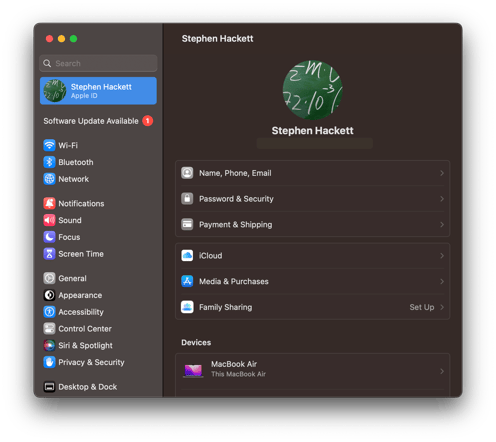Select the Privacy & Security hand icon
The width and height of the screenshot is (496, 442).
point(49,362)
